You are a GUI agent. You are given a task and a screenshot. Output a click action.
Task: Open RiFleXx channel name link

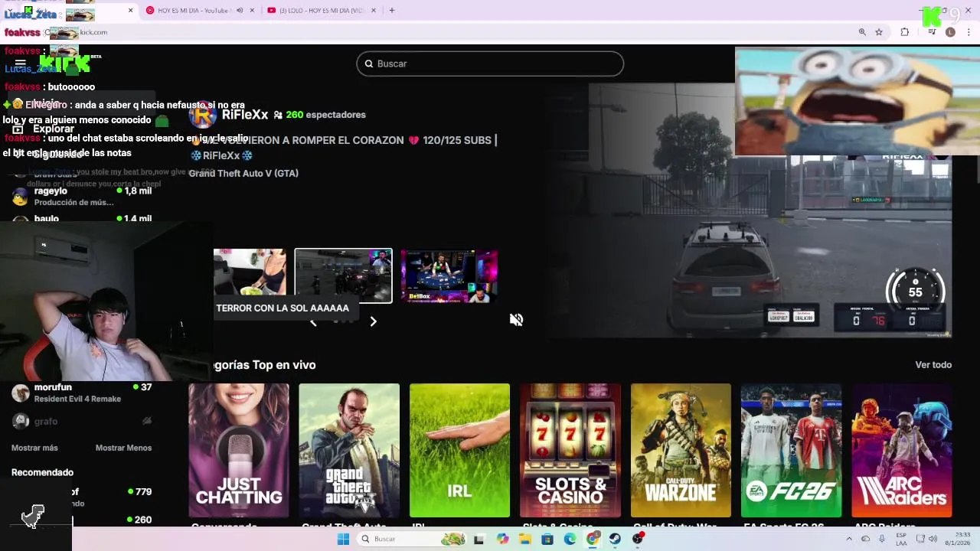click(x=245, y=115)
